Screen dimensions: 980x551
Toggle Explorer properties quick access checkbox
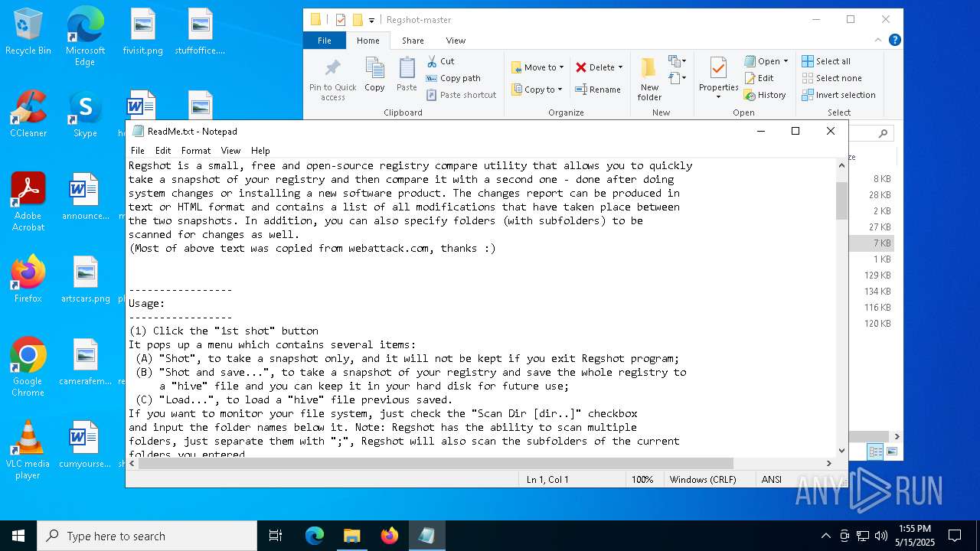pyautogui.click(x=341, y=20)
